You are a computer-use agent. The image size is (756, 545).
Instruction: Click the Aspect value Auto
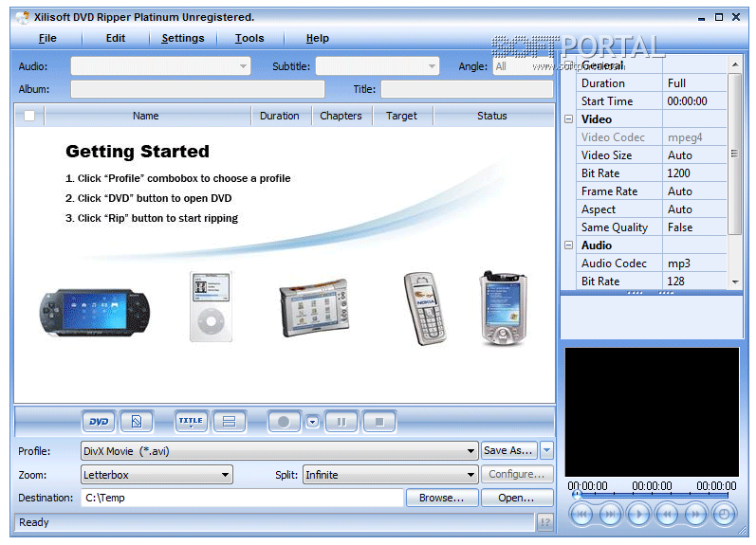click(x=694, y=209)
